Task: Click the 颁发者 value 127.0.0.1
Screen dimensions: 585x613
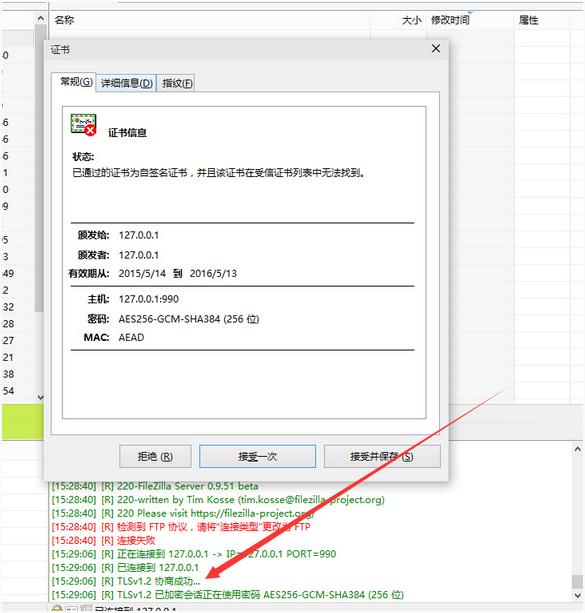Action: [x=139, y=255]
